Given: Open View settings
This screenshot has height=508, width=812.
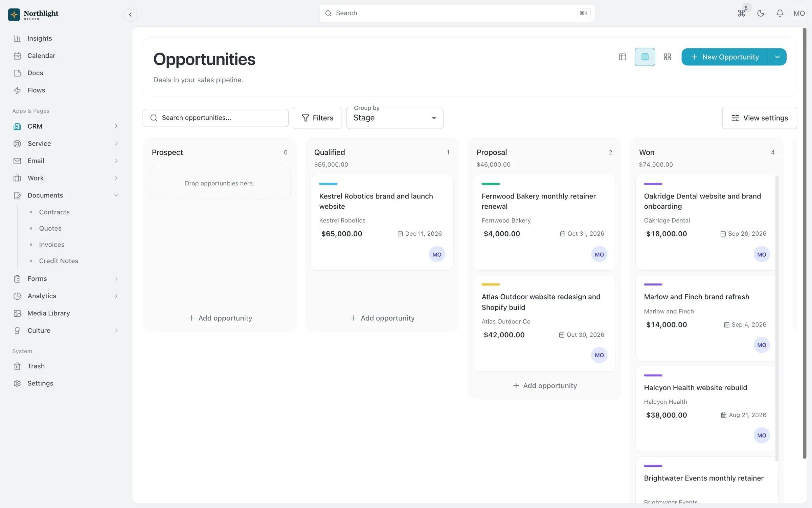Looking at the screenshot, I should pyautogui.click(x=760, y=118).
